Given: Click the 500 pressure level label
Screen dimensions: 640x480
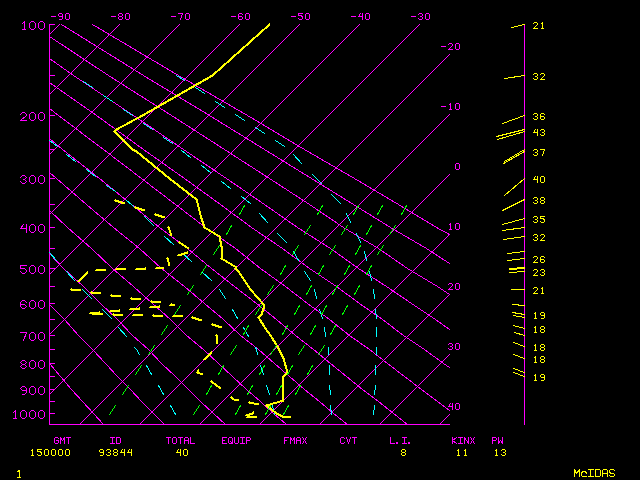Looking at the screenshot, I should tap(33, 269).
